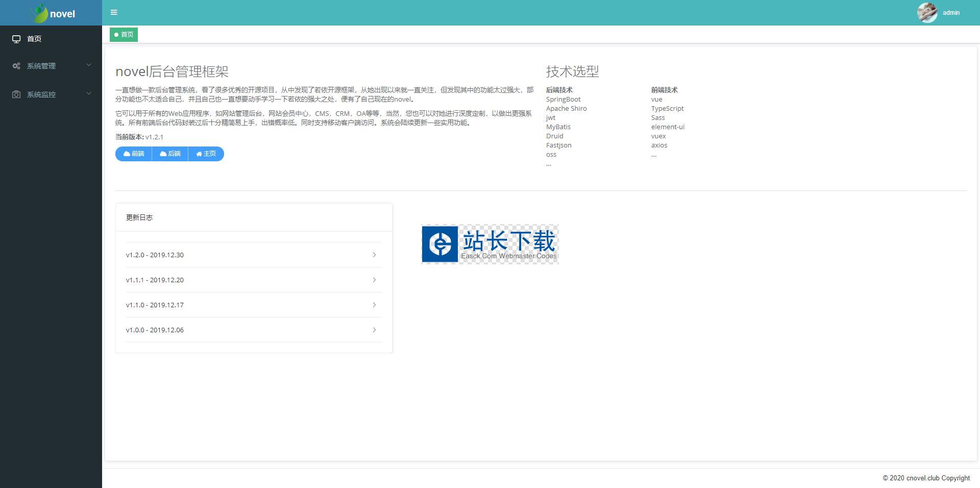Open the v1.1.0 - 2019.12.17 changelog arrow
Viewport: 980px width, 488px height.
374,305
